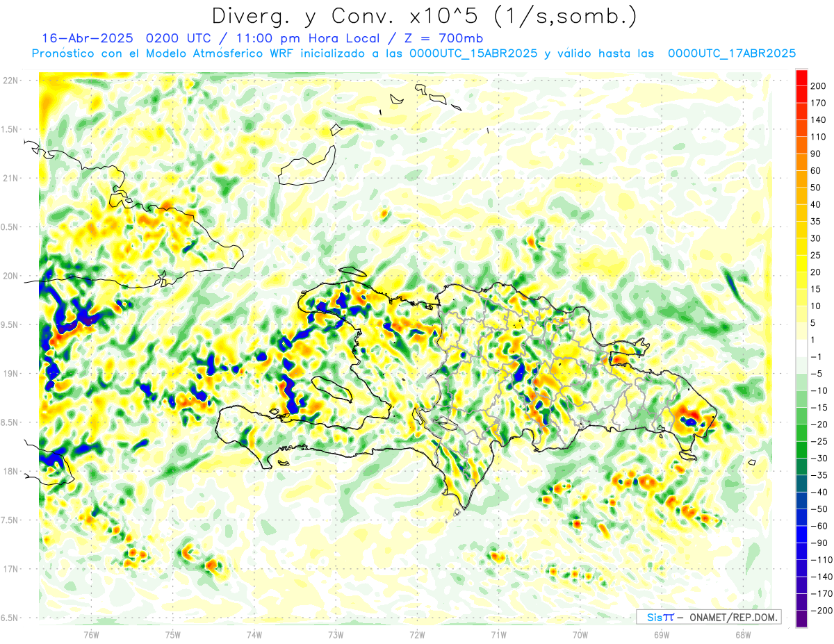
Task: Click the '76W' longitude label
Action: pos(91,634)
